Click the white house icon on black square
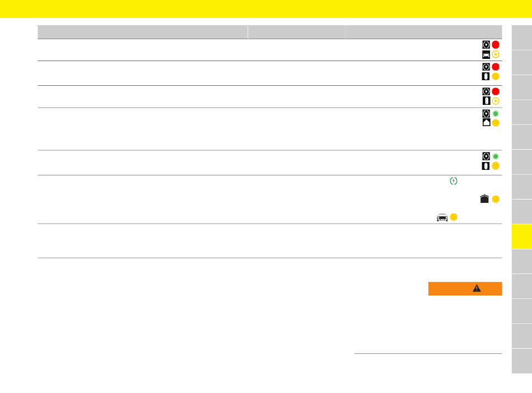532x393 pixels. [x=486, y=123]
